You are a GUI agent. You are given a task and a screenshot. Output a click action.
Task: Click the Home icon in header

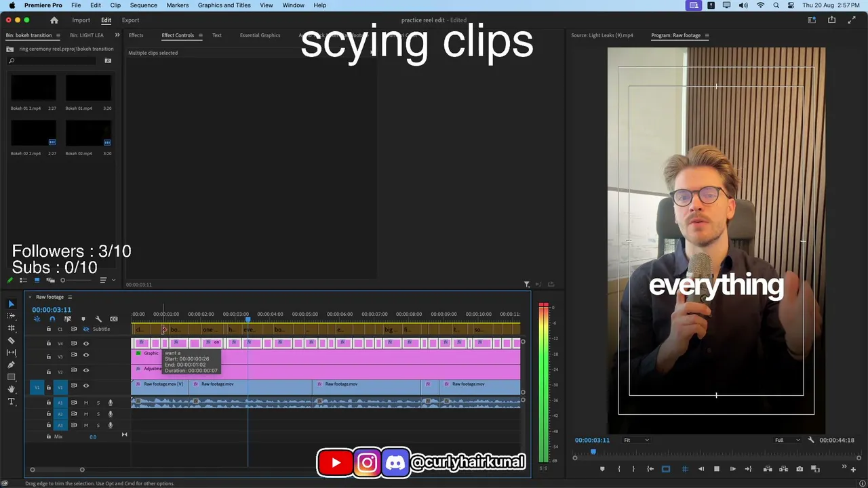pyautogui.click(x=54, y=20)
